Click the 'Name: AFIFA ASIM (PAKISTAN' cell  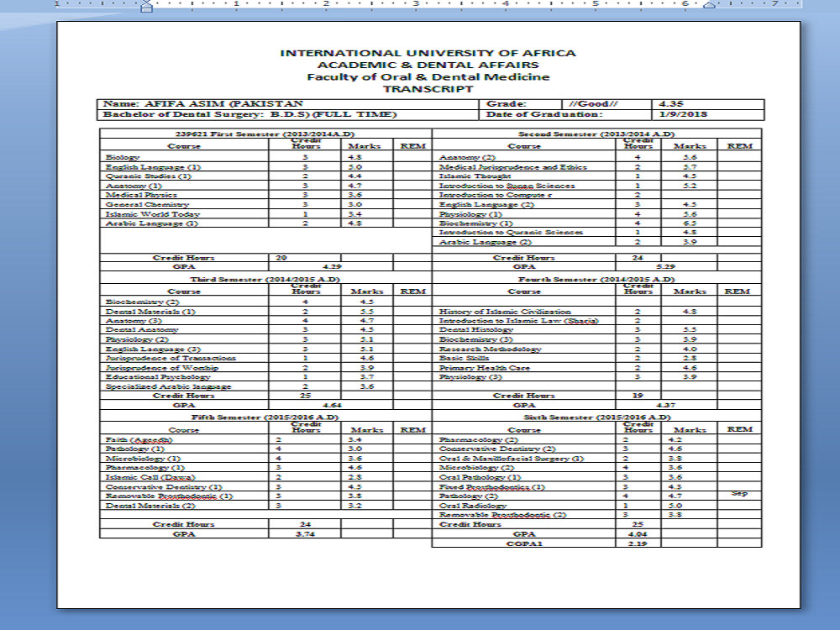(287, 104)
